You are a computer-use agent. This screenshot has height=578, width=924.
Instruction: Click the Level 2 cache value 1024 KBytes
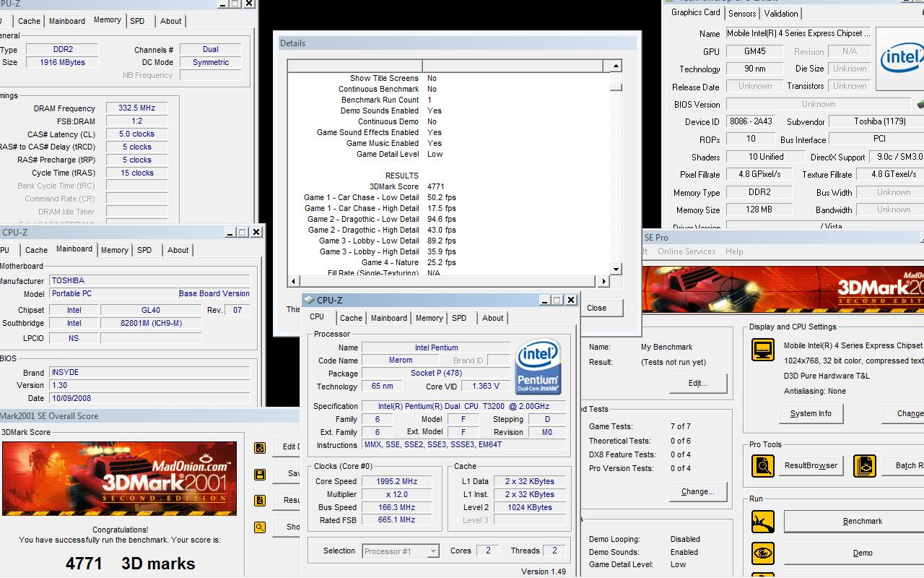(530, 507)
